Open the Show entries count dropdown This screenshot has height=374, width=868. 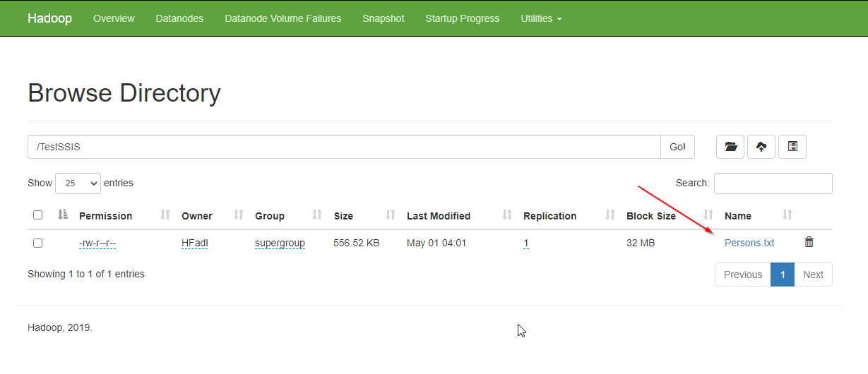coord(78,183)
